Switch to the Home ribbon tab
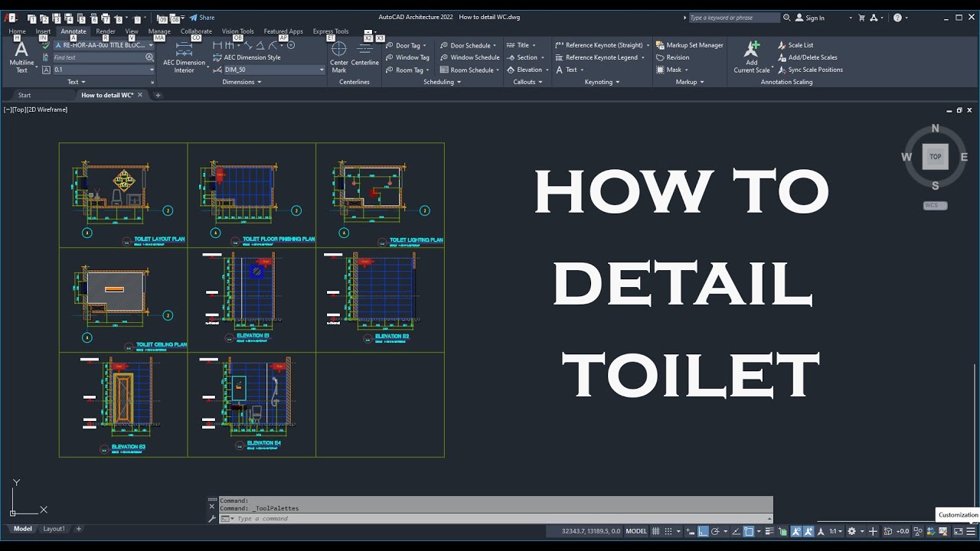The height and width of the screenshot is (551, 980). click(x=17, y=31)
